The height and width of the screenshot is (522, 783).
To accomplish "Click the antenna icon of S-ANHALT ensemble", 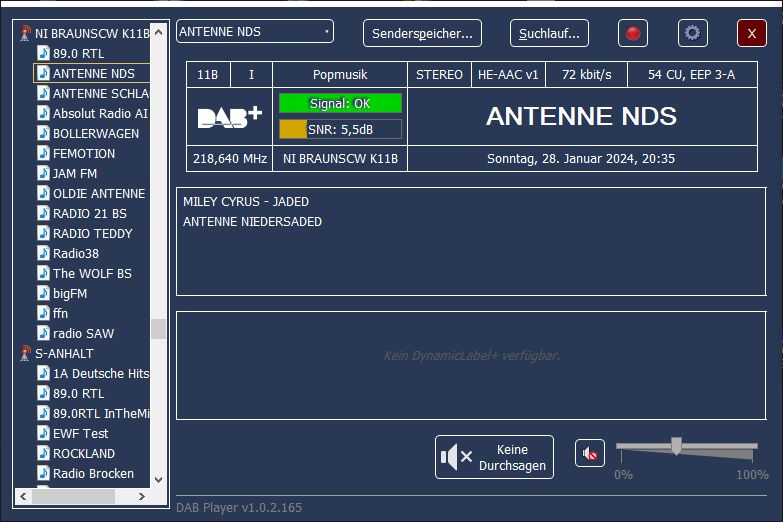I will point(25,353).
